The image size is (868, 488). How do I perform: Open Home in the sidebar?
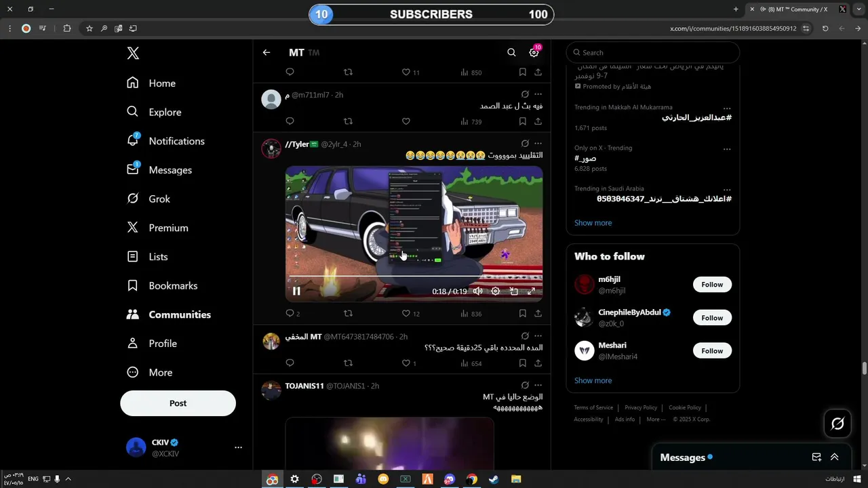coord(151,83)
